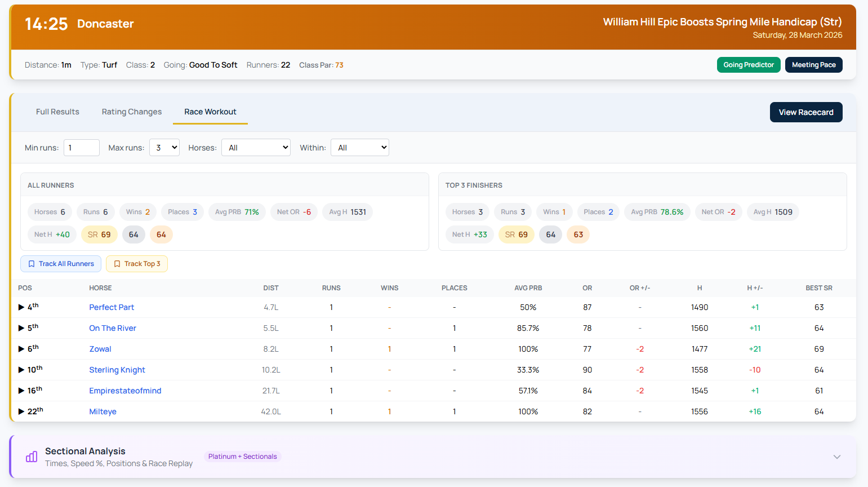Click the Sectional Analysis heading
Image resolution: width=868 pixels, height=487 pixels.
[x=85, y=451]
